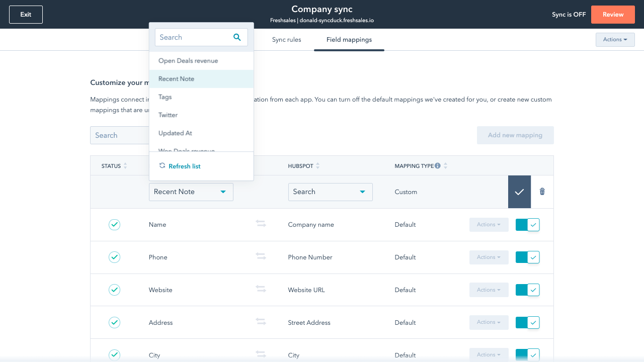The width and height of the screenshot is (644, 362).
Task: Click the sync direction arrows for Website row
Action: point(261,290)
